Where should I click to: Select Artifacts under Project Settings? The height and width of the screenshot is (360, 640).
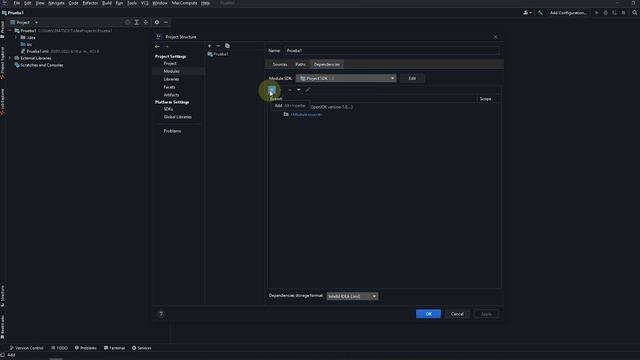(171, 95)
